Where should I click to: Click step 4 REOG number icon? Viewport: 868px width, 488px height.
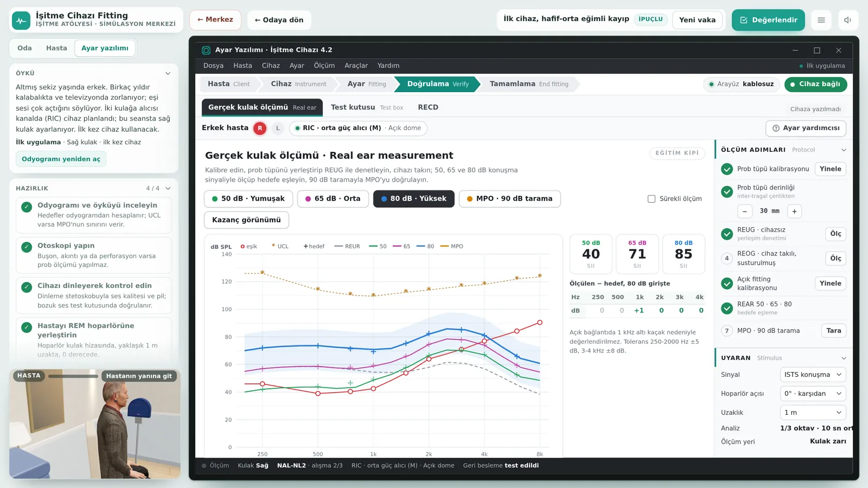pyautogui.click(x=727, y=258)
